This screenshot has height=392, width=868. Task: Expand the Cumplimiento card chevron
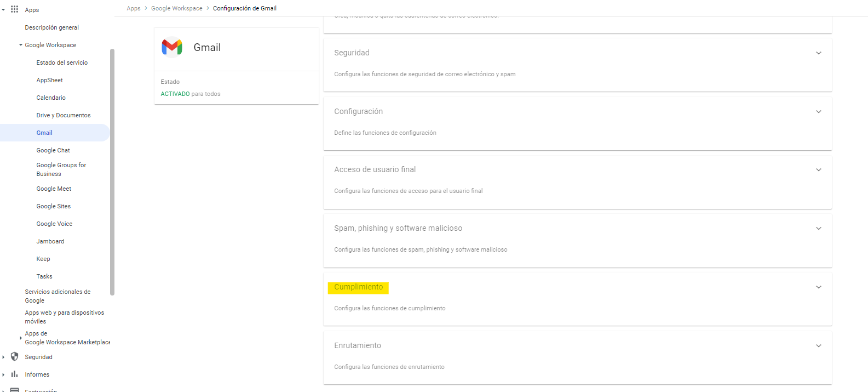coord(819,287)
